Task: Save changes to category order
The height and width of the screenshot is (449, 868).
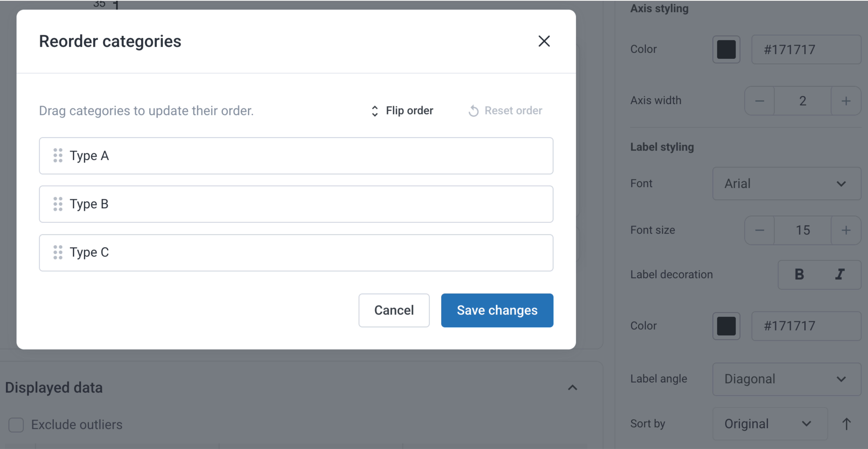Action: point(497,310)
